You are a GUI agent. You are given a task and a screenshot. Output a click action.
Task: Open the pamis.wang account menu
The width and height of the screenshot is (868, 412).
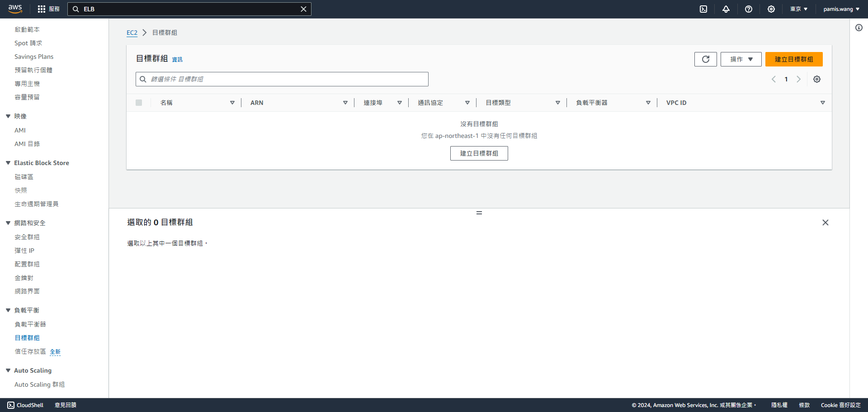(x=841, y=9)
